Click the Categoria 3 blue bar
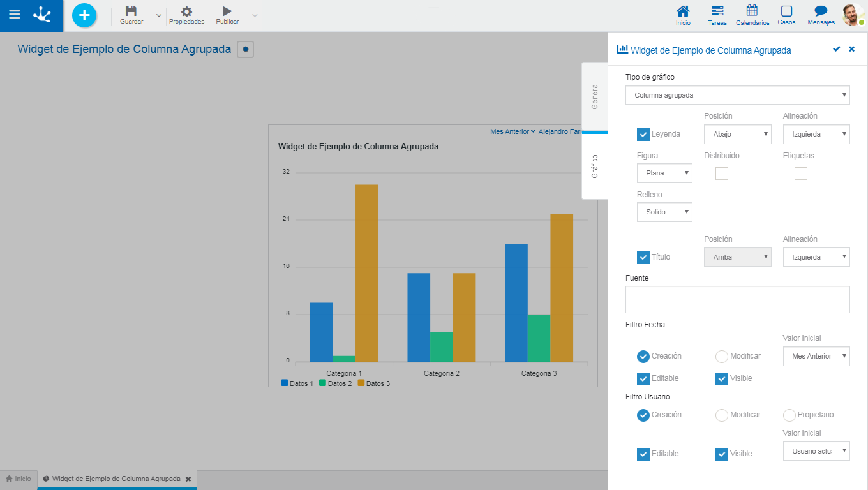This screenshot has width=868, height=490. pyautogui.click(x=516, y=302)
